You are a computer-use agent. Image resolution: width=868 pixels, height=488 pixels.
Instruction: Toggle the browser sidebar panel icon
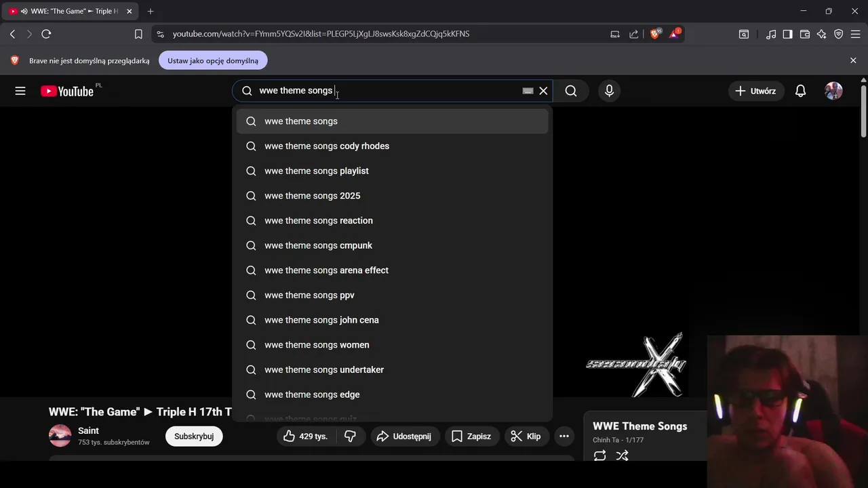(787, 34)
